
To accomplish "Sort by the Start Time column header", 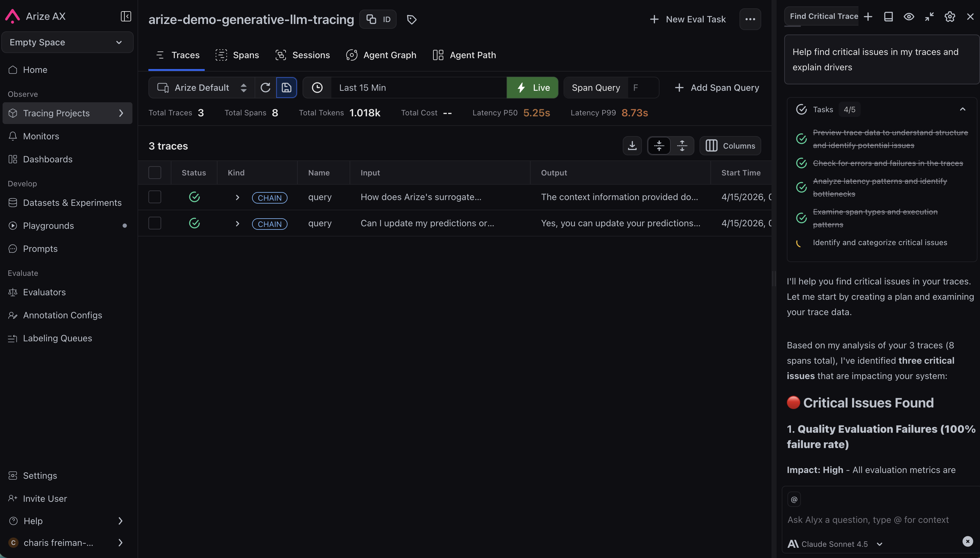I will 741,173.
